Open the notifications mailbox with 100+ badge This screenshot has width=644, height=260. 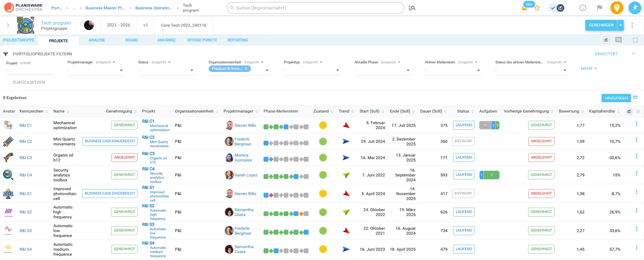coord(525,8)
